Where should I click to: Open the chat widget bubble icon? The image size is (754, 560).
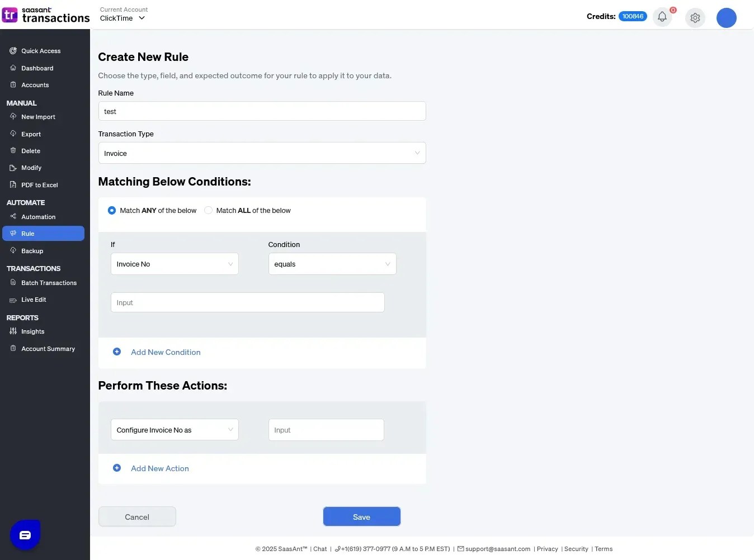pos(25,535)
